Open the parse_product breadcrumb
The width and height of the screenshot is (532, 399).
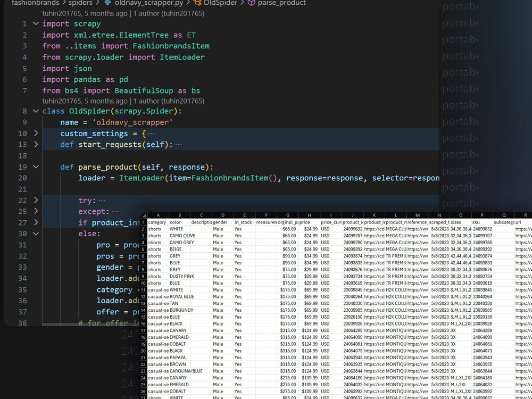click(281, 3)
